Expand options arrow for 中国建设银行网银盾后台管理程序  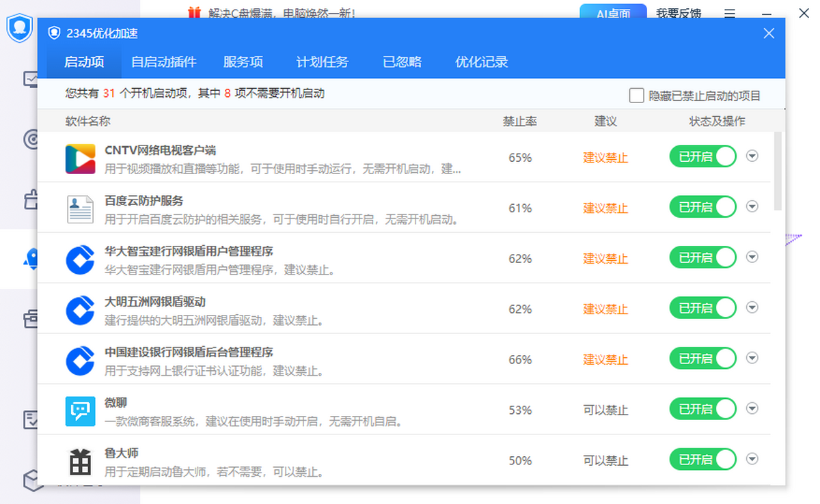coord(752,358)
